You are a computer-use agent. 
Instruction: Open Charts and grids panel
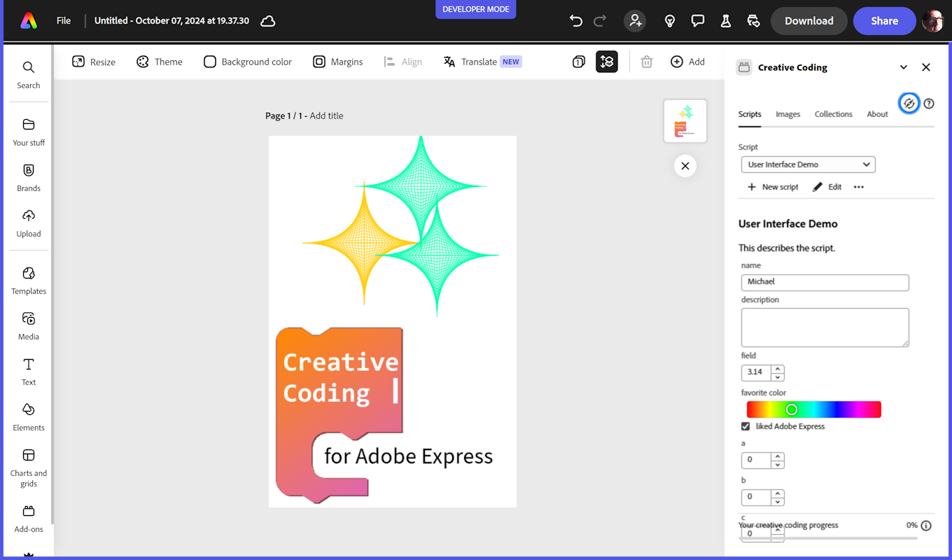[29, 468]
